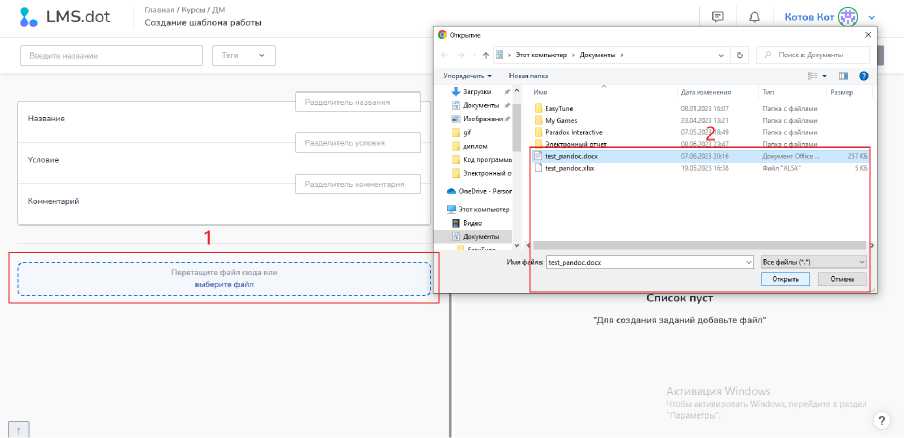Screen dimensions: 904x438
Task: Focus the Разделитель комментария field
Action: (x=358, y=184)
